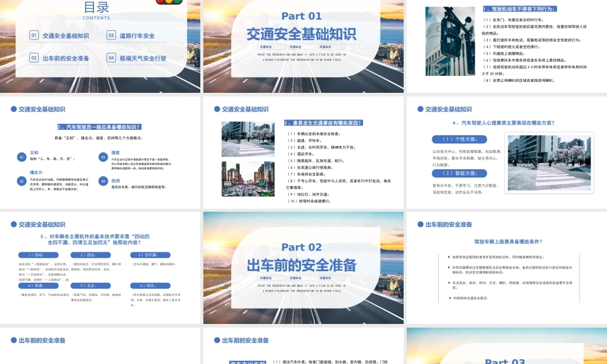This screenshot has height=364, width=607.
Task: Click the 5)五足 pill label
Action: point(90,286)
